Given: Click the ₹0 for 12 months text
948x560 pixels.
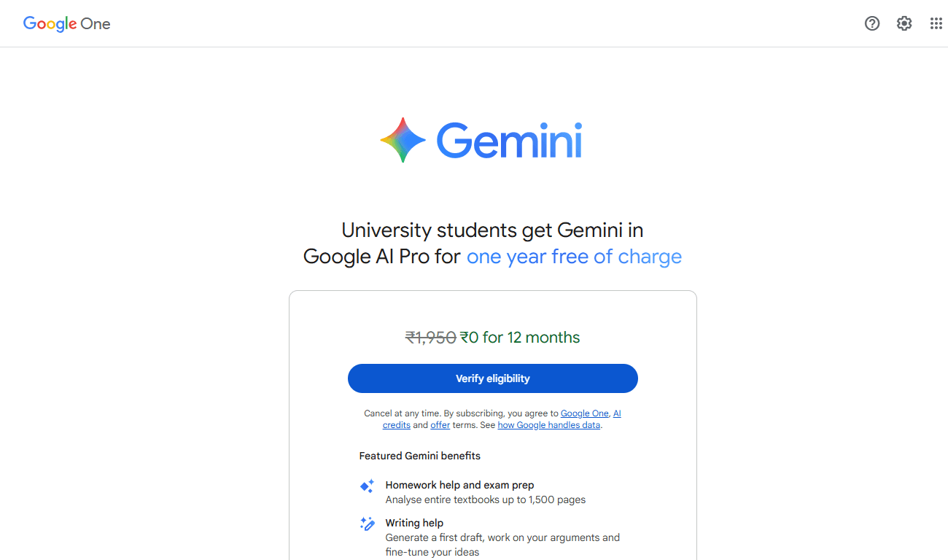Looking at the screenshot, I should coord(520,338).
